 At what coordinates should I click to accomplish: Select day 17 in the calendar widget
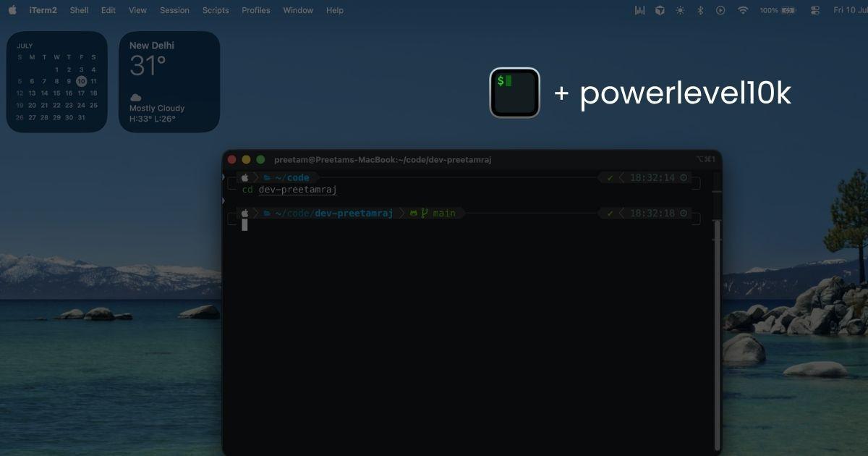[x=81, y=93]
